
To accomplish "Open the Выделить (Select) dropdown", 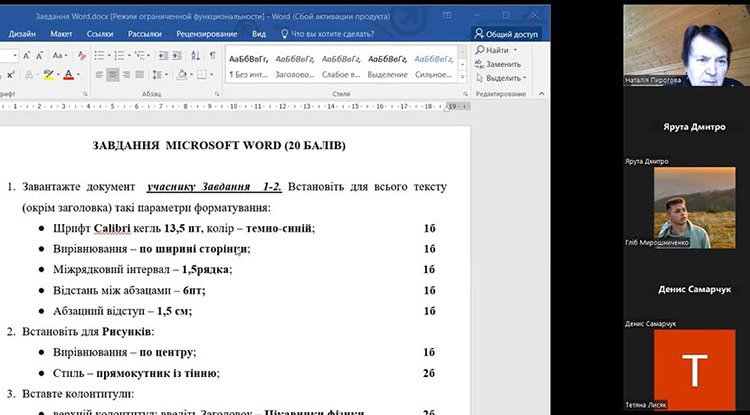I will point(505,78).
